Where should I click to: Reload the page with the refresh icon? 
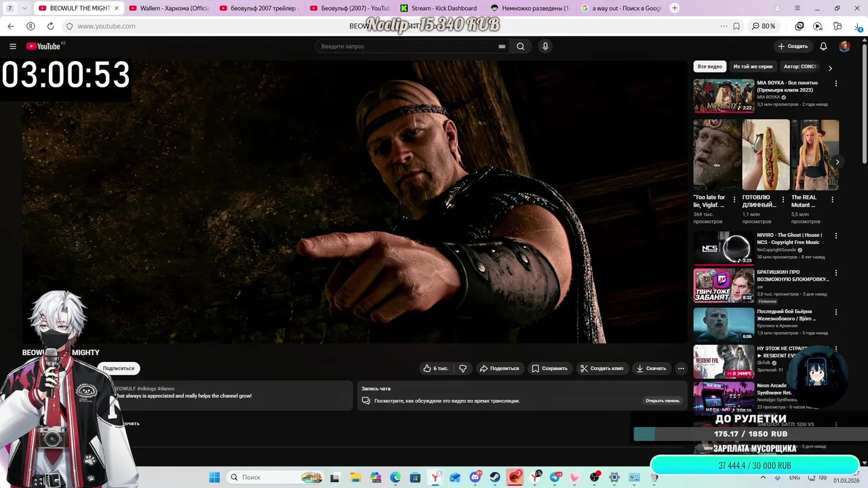tap(50, 26)
